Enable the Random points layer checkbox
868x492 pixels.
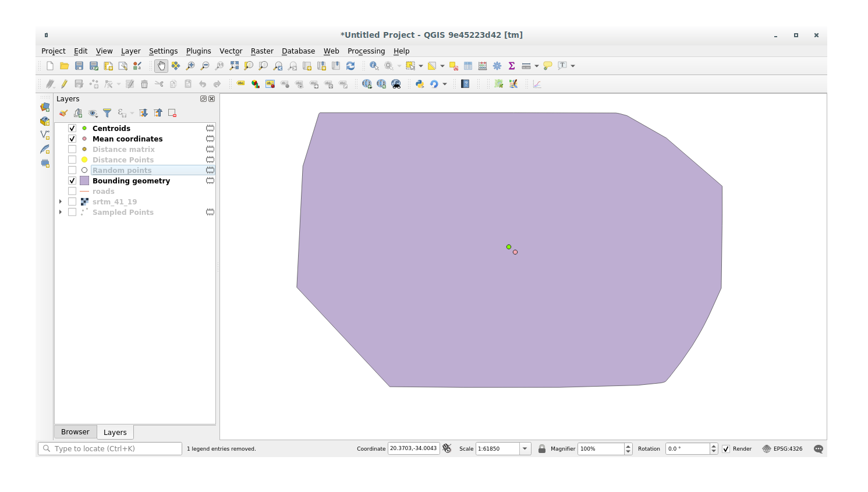[72, 170]
